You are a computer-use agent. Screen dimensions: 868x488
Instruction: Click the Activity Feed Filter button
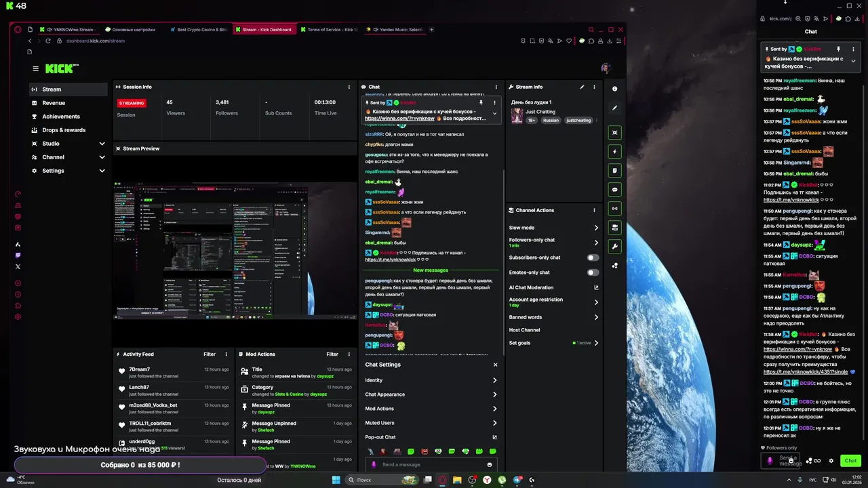[x=210, y=354]
